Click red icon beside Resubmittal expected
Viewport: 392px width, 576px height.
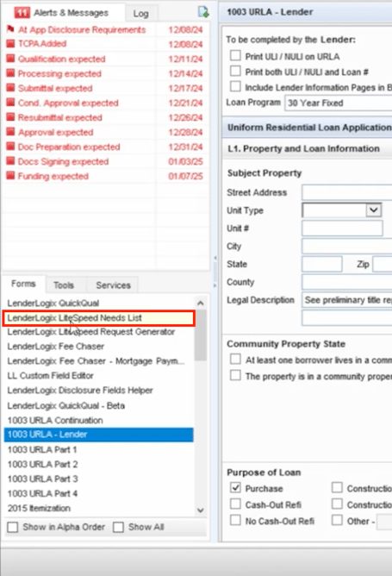10,117
